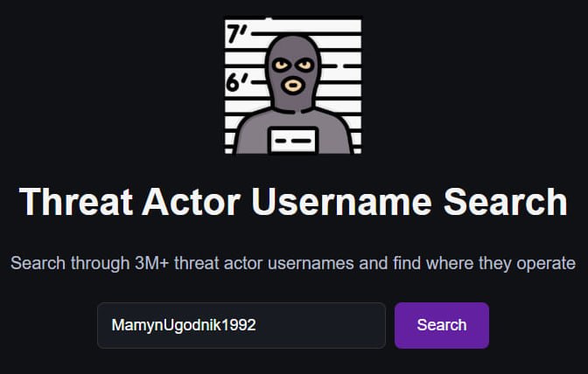
Task: Click empty space right of the typed username
Action: (318, 325)
